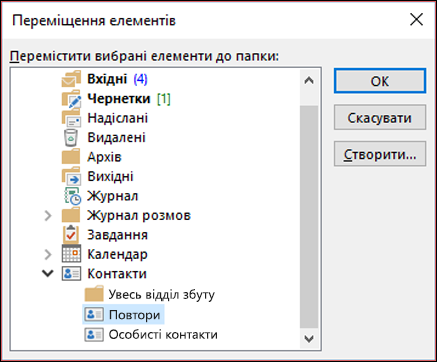Expand the Календар tree node
The width and height of the screenshot is (437, 362).
(x=48, y=254)
